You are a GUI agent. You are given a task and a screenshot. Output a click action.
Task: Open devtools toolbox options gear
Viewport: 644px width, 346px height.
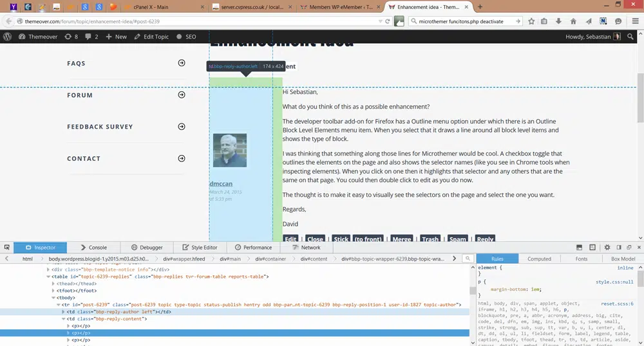tap(607, 248)
